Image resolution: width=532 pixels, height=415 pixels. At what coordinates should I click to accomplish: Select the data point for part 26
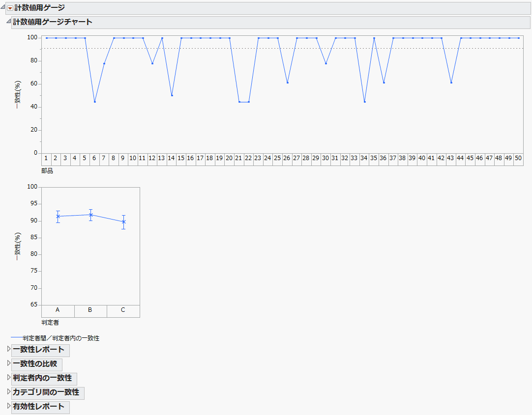pyautogui.click(x=287, y=83)
